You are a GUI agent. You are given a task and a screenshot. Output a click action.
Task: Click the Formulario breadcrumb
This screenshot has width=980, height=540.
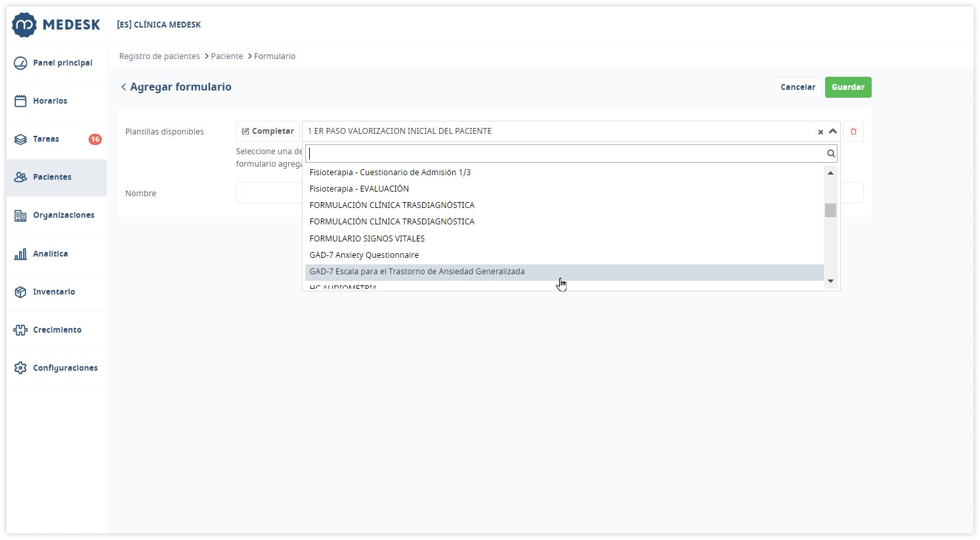tap(274, 56)
